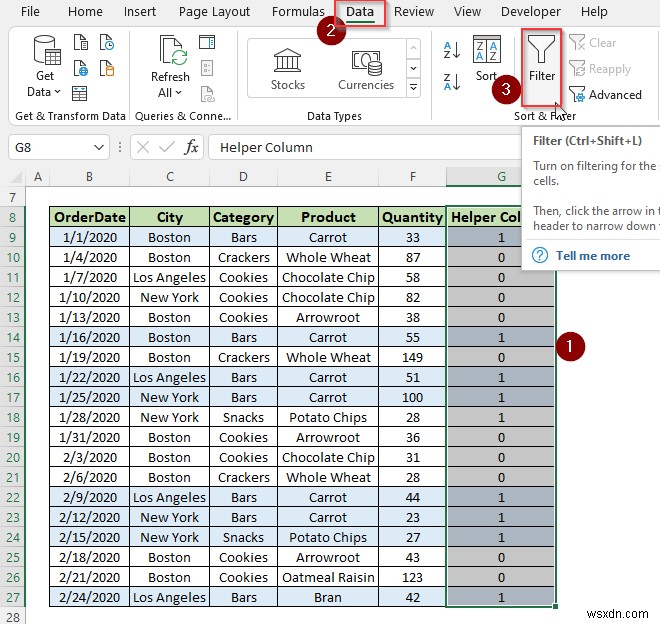Select column G header
The width and height of the screenshot is (660, 624).
(x=484, y=177)
